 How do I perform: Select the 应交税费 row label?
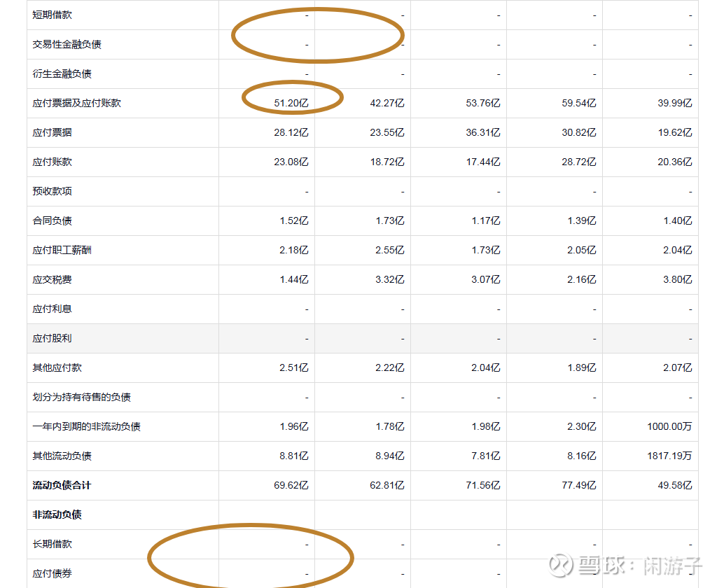point(53,280)
